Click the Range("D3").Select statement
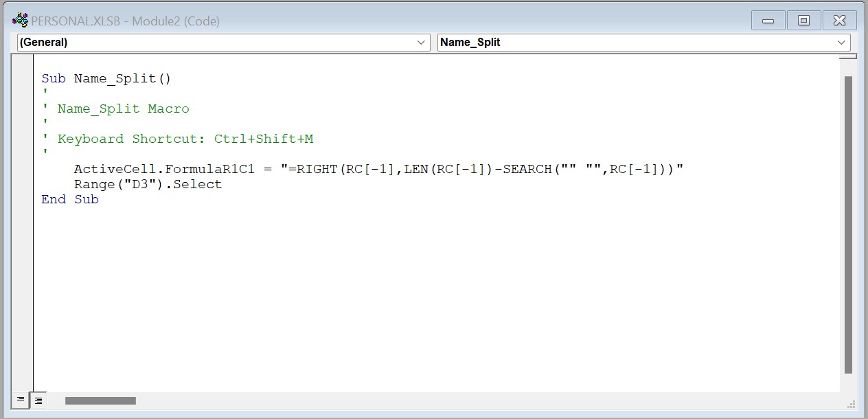 point(148,184)
